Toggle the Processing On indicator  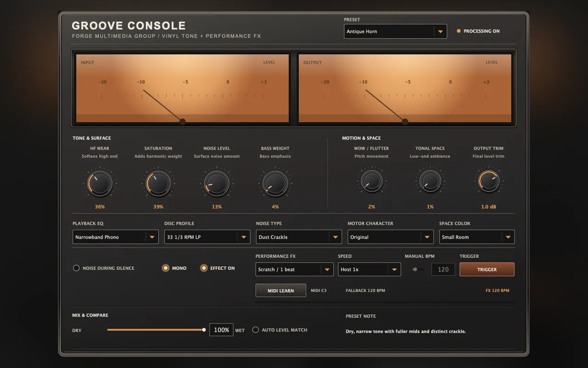[478, 31]
